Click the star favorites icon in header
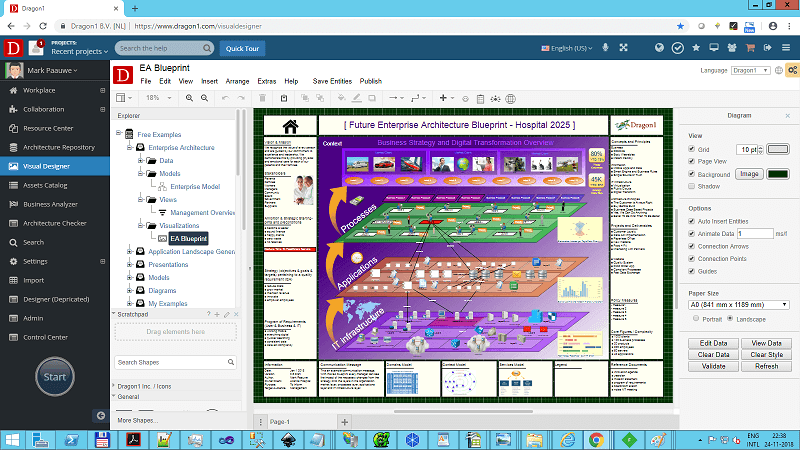This screenshot has width=800, height=450. pyautogui.click(x=696, y=47)
